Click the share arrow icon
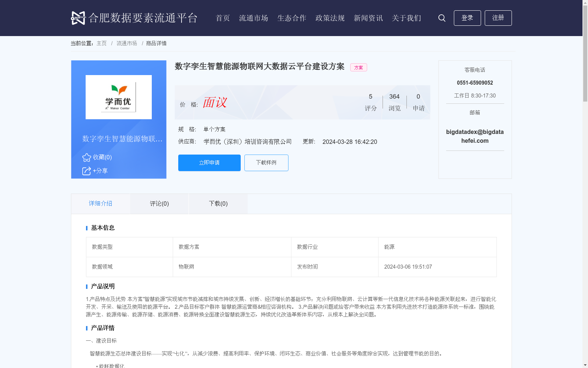The width and height of the screenshot is (588, 368). pos(87,171)
